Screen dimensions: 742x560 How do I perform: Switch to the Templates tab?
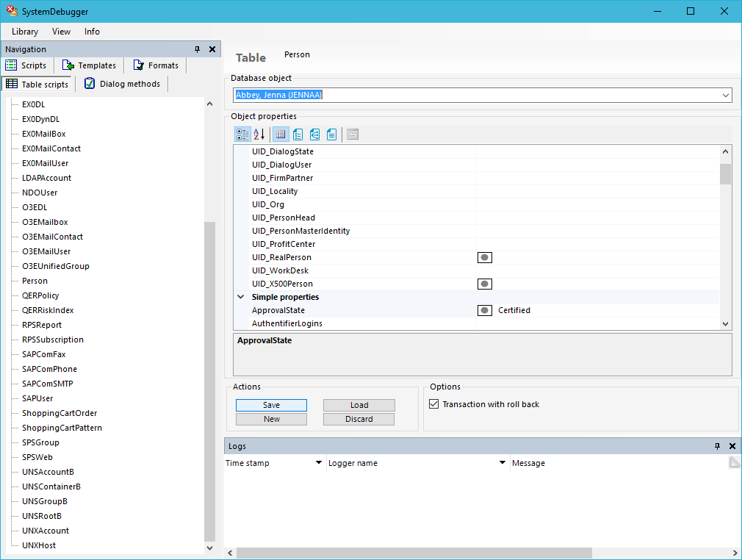click(x=89, y=65)
